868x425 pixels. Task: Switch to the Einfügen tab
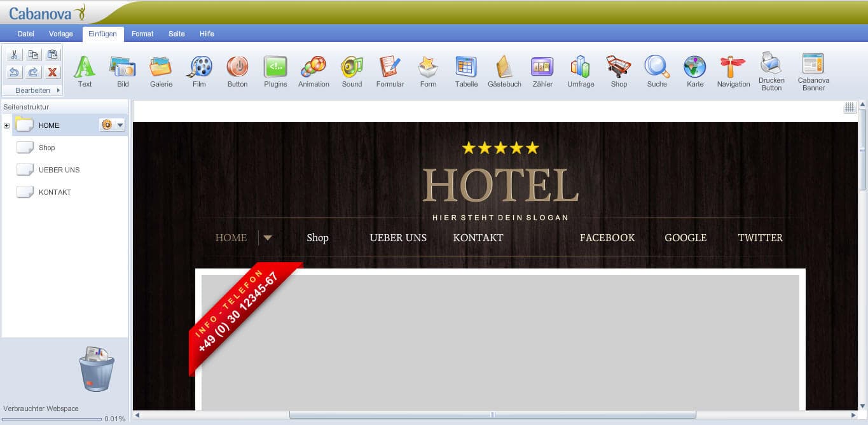pos(102,34)
